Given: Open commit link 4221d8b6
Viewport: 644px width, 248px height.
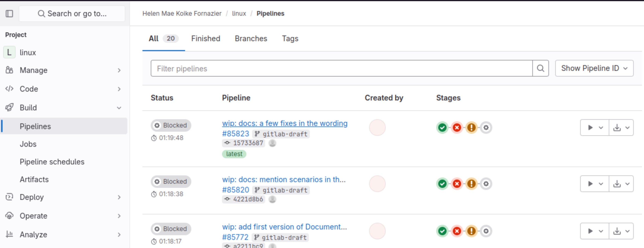Looking at the screenshot, I should 247,199.
